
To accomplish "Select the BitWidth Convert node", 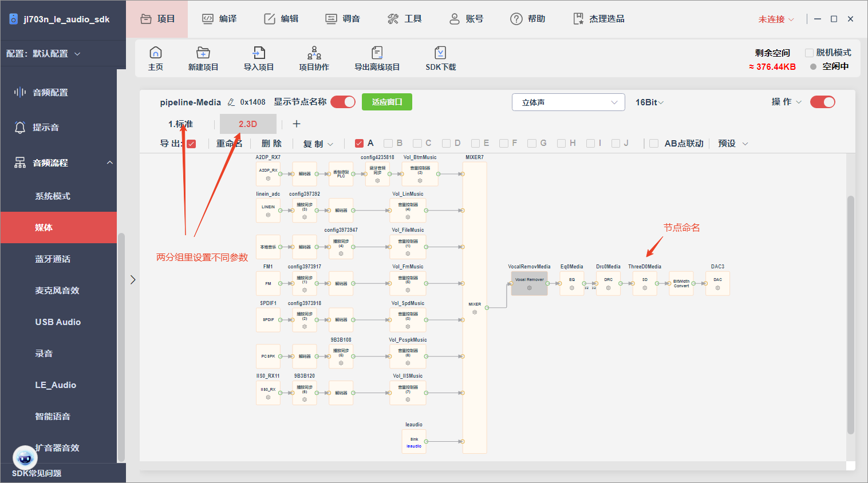I will [x=681, y=283].
